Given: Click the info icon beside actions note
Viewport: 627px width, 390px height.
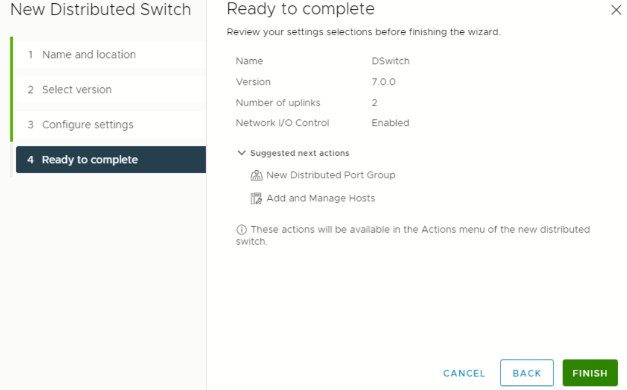Looking at the screenshot, I should 242,230.
